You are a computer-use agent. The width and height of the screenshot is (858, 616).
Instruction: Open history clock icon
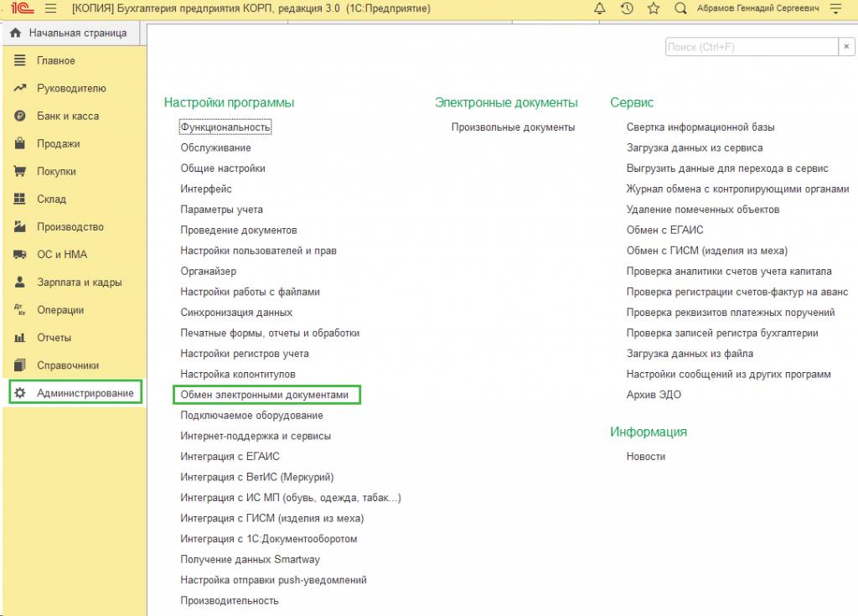tap(627, 8)
